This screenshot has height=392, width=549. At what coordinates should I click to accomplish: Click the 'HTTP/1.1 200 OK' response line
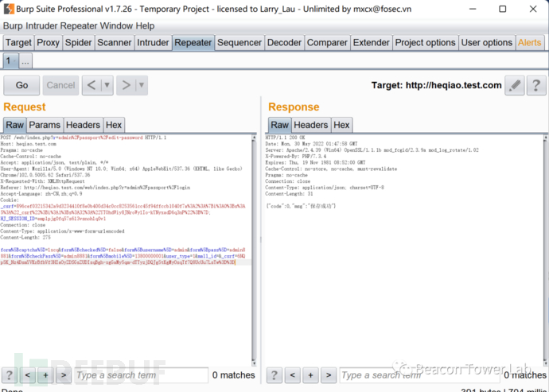click(x=285, y=138)
